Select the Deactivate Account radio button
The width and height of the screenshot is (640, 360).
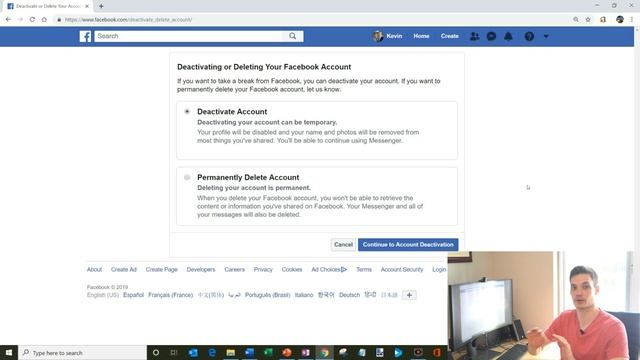pos(187,111)
